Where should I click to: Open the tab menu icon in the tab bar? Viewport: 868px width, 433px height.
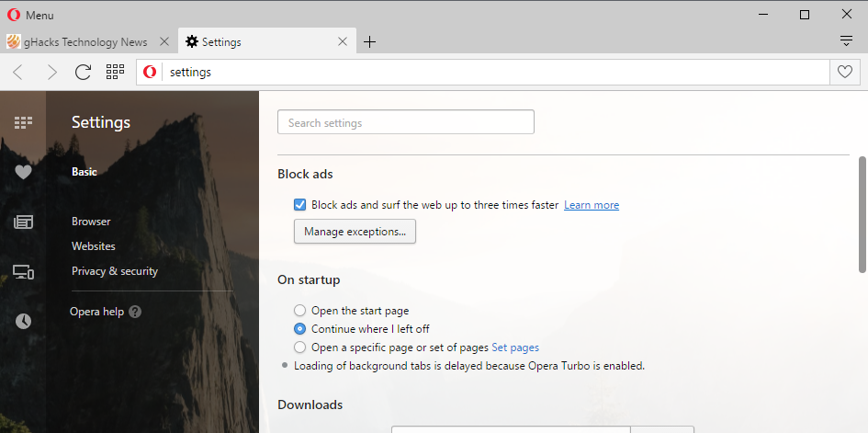click(846, 41)
